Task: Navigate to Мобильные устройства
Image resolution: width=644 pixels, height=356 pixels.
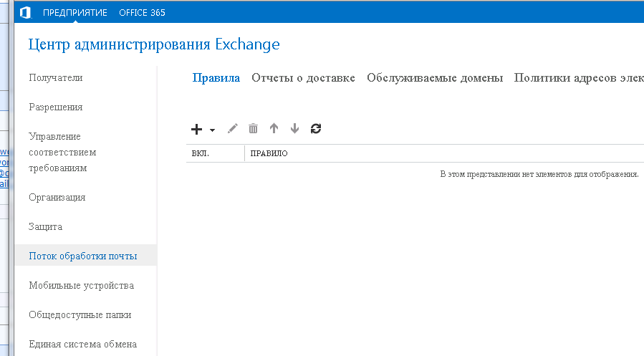Action: point(81,285)
